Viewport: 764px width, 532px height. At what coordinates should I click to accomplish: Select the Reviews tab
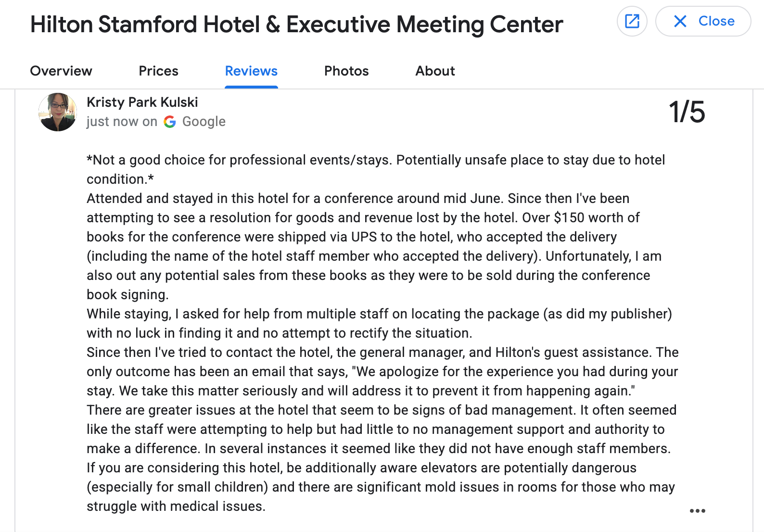251,71
